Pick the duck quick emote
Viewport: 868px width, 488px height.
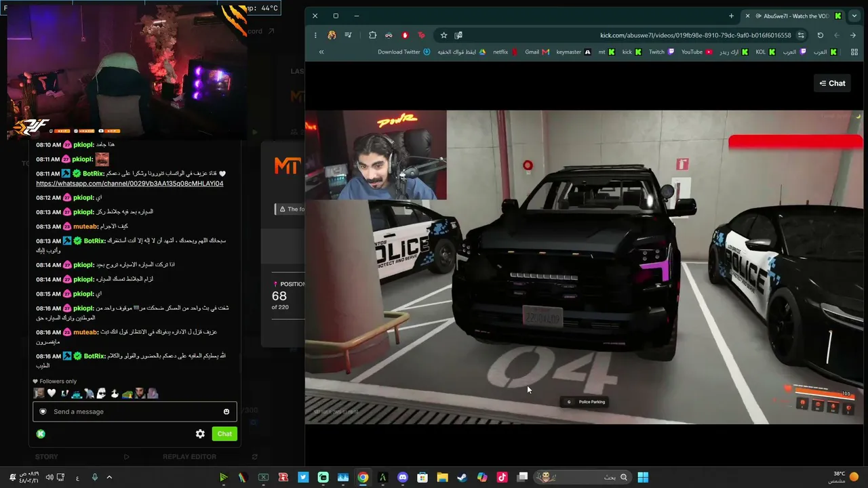tap(115, 393)
